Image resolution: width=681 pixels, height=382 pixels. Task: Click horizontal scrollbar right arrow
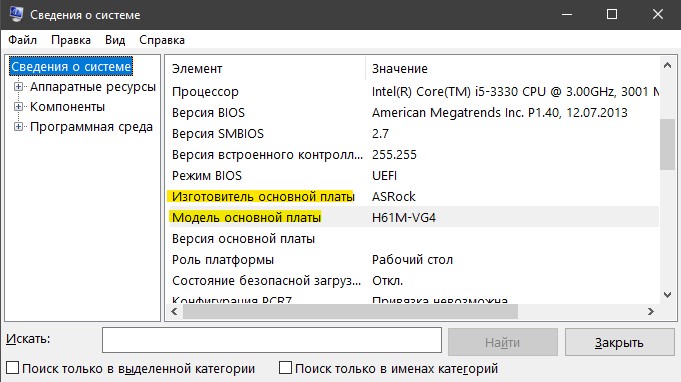[x=651, y=311]
